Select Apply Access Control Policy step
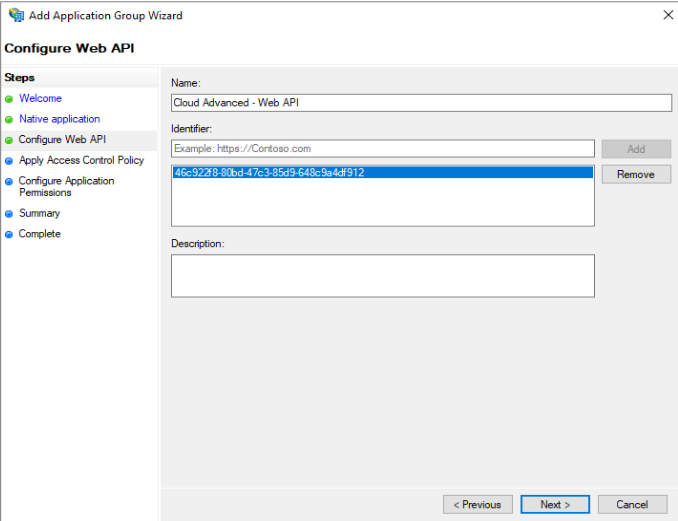 81,160
